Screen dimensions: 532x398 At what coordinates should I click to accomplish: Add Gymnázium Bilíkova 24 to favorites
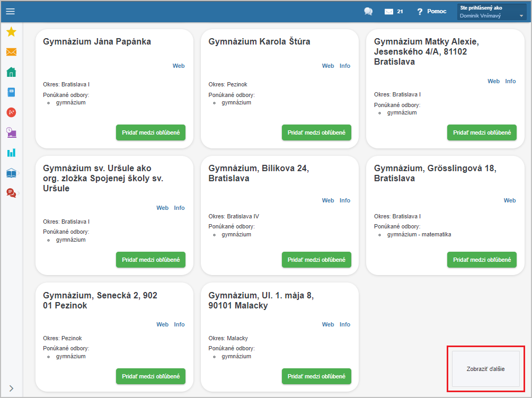coord(316,260)
